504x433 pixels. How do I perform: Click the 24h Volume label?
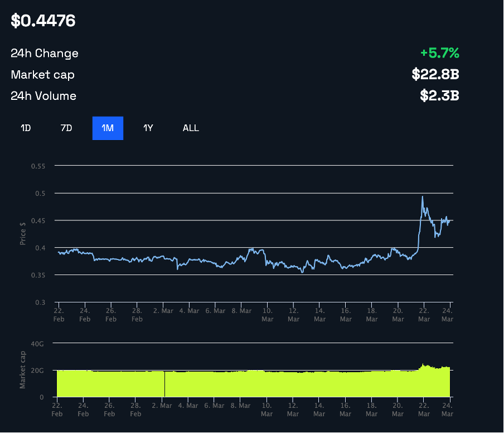pyautogui.click(x=43, y=95)
